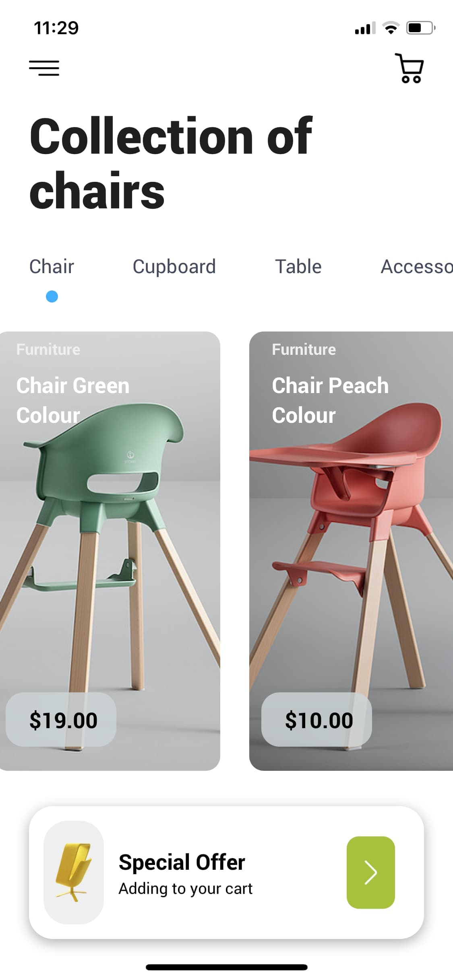Switch to the Cupboard tab

(x=174, y=267)
